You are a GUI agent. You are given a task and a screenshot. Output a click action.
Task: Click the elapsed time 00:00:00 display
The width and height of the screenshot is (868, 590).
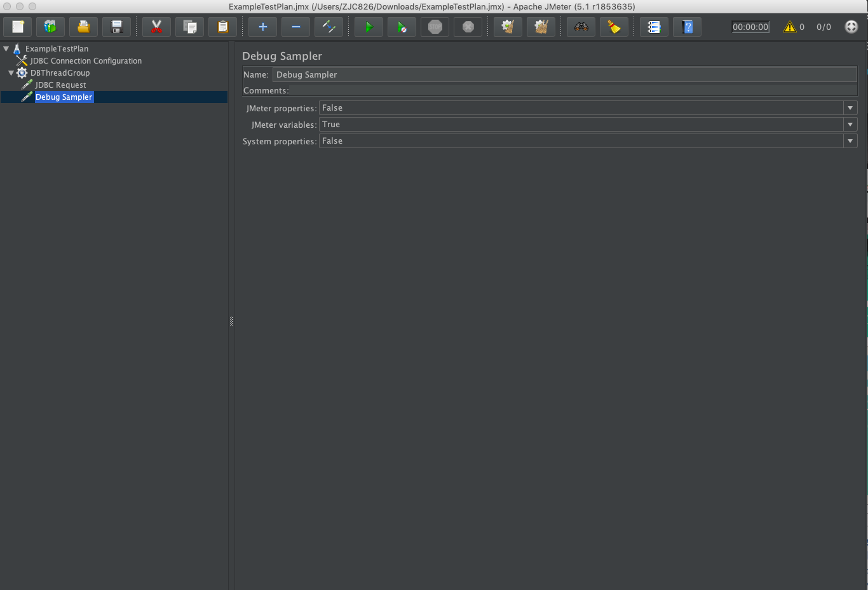coord(750,27)
